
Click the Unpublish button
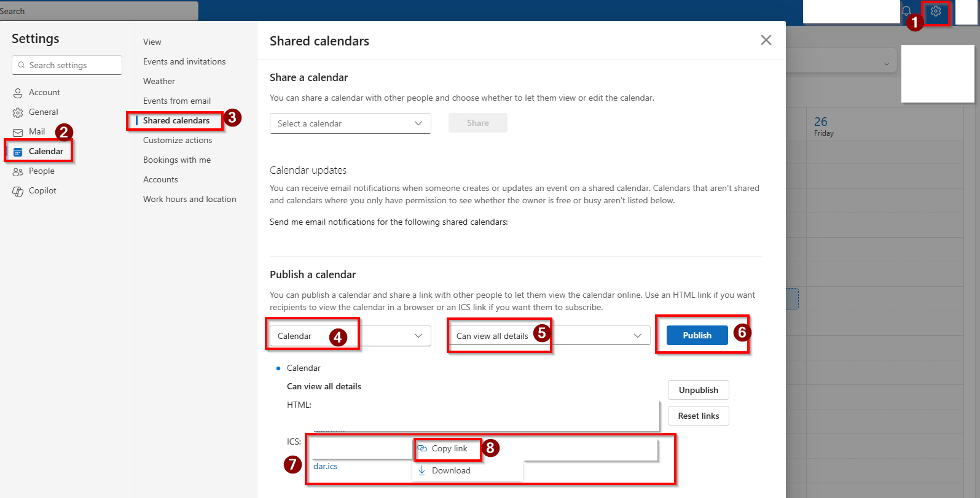pos(698,390)
